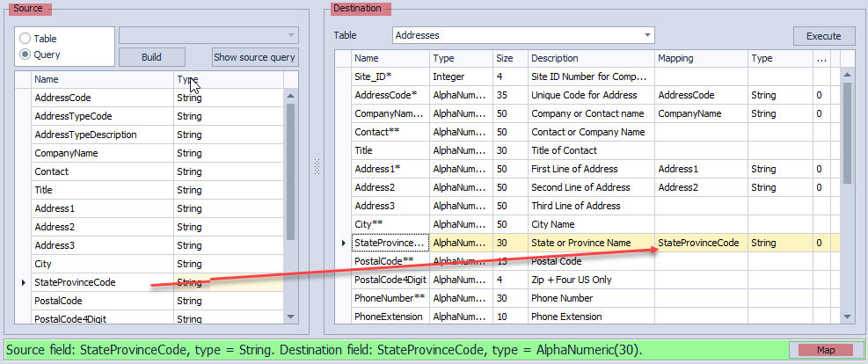This screenshot has height=364, width=868.
Task: Click the Destination Mapping column header
Action: (702, 58)
